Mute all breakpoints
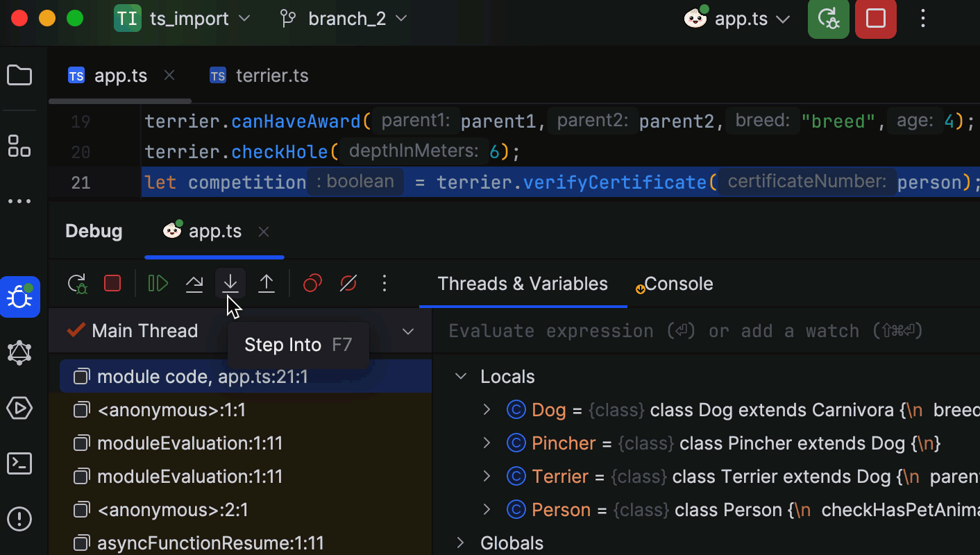The image size is (980, 555). pos(348,283)
